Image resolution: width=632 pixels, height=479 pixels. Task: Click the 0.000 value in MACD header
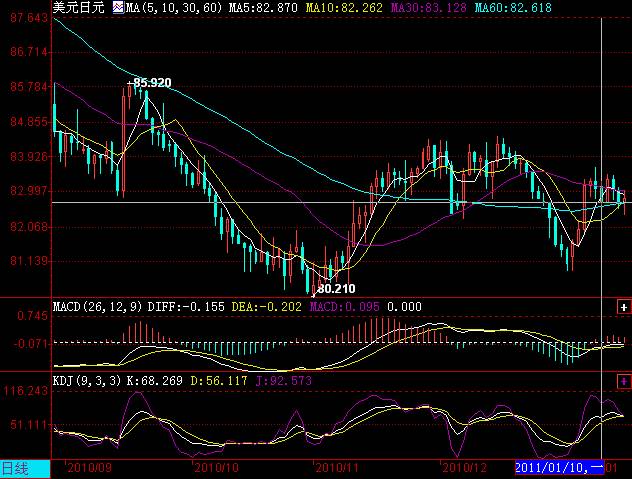[404, 307]
